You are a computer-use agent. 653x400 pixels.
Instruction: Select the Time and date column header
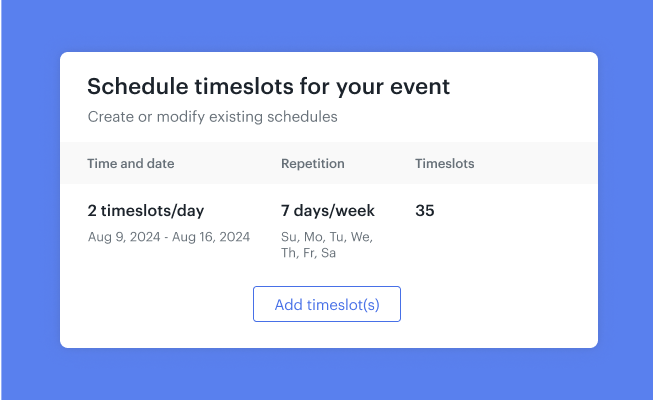point(131,163)
